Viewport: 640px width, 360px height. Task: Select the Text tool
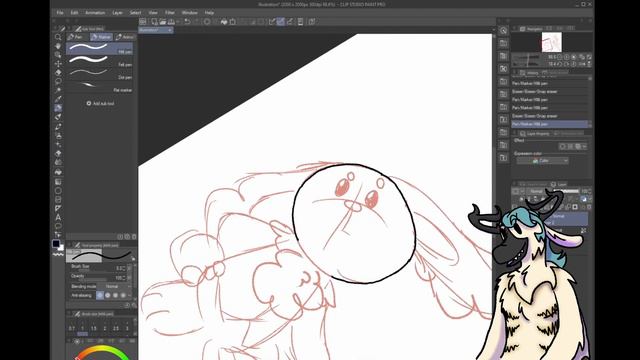[x=58, y=218]
